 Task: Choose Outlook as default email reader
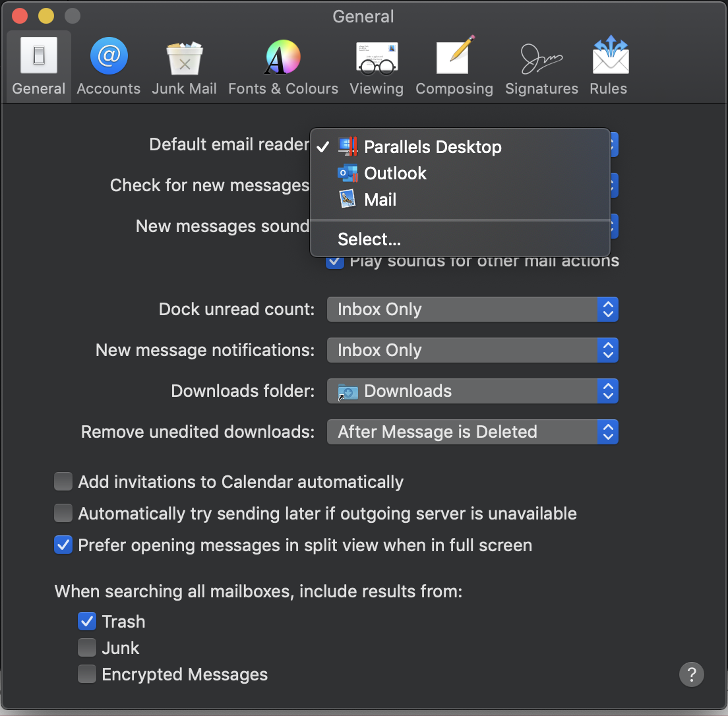pyautogui.click(x=395, y=173)
